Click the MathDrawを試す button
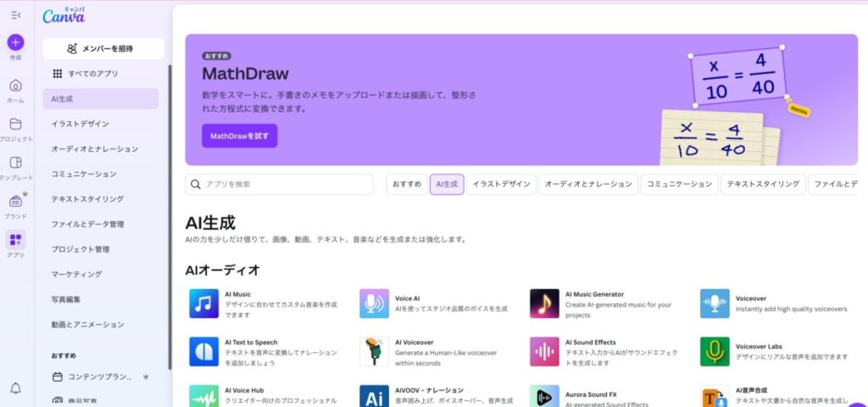The width and height of the screenshot is (868, 407). (239, 136)
